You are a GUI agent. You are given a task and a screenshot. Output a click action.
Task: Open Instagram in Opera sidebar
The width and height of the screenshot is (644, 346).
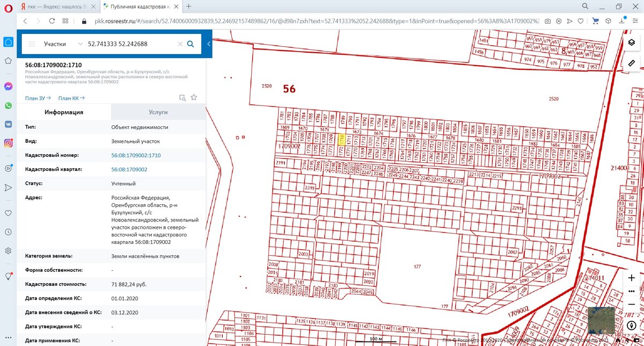(8, 143)
